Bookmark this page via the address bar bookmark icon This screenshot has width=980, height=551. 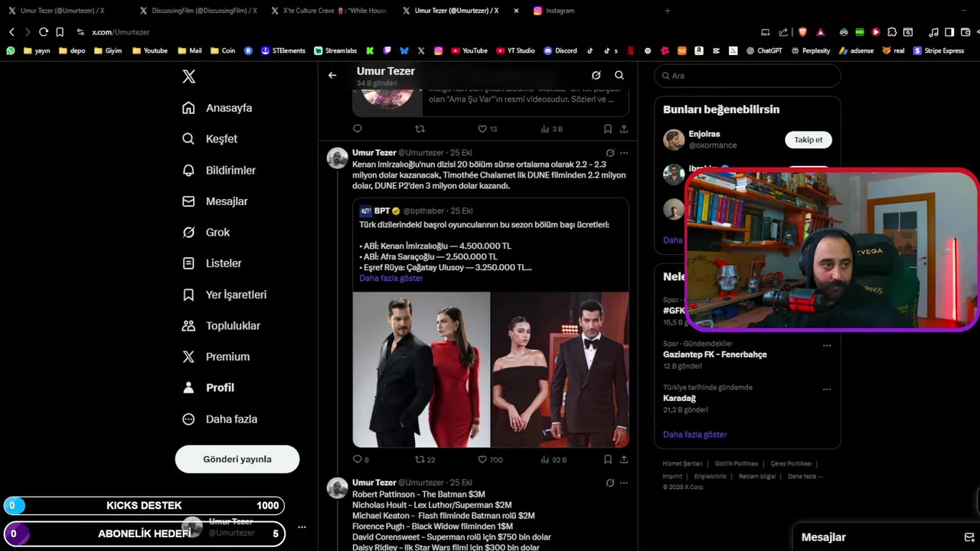click(60, 32)
